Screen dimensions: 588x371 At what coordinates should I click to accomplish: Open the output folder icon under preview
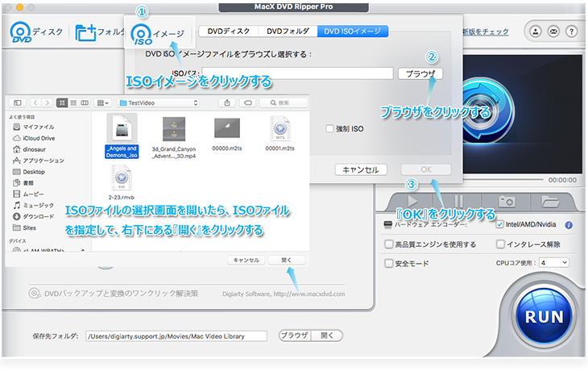coord(550,202)
